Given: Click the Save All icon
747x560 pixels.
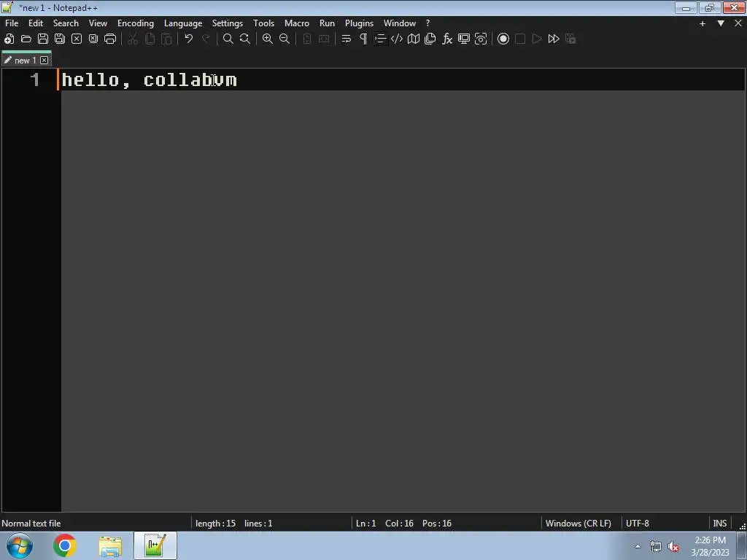Looking at the screenshot, I should (60, 39).
